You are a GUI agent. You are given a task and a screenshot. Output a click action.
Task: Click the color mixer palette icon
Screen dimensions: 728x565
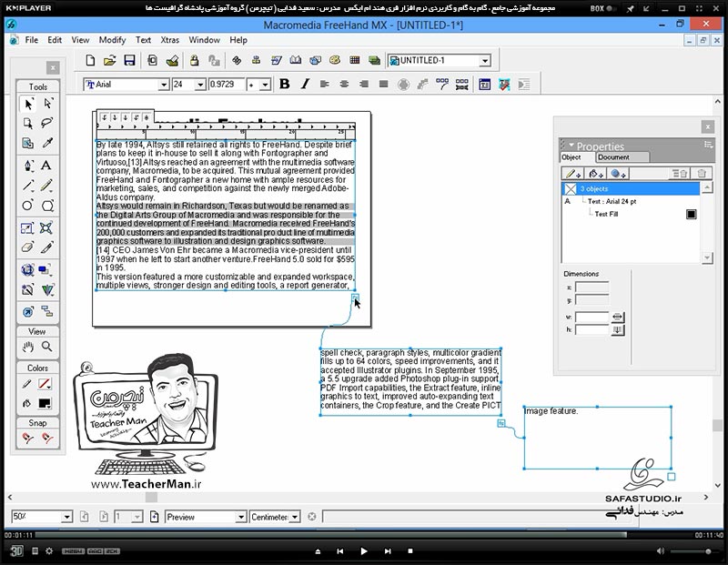[335, 60]
